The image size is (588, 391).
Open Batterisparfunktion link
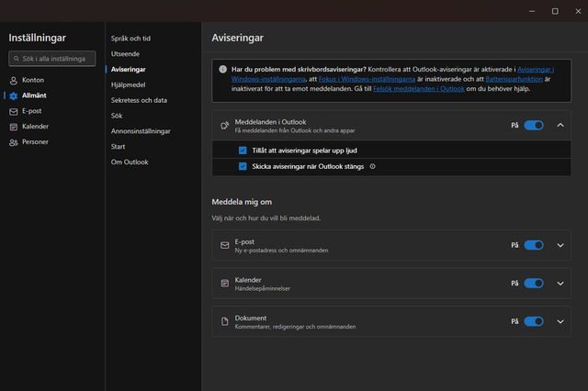click(x=514, y=79)
